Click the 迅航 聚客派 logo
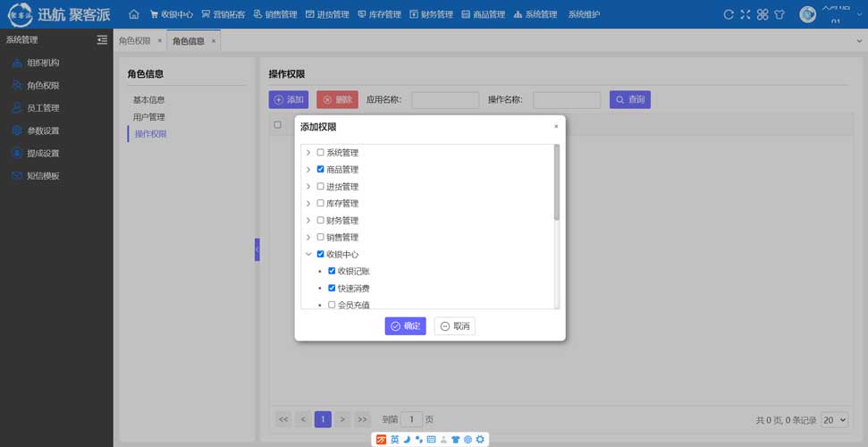868x447 pixels. [x=59, y=14]
